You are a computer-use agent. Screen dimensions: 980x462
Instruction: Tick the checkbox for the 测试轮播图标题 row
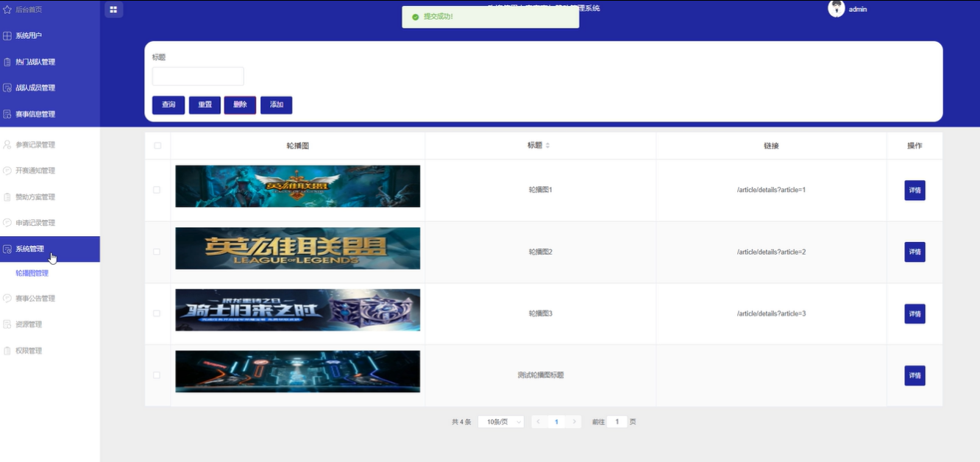(157, 375)
